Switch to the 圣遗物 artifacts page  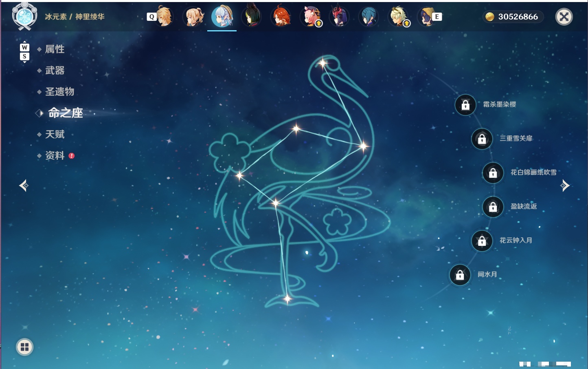[59, 92]
